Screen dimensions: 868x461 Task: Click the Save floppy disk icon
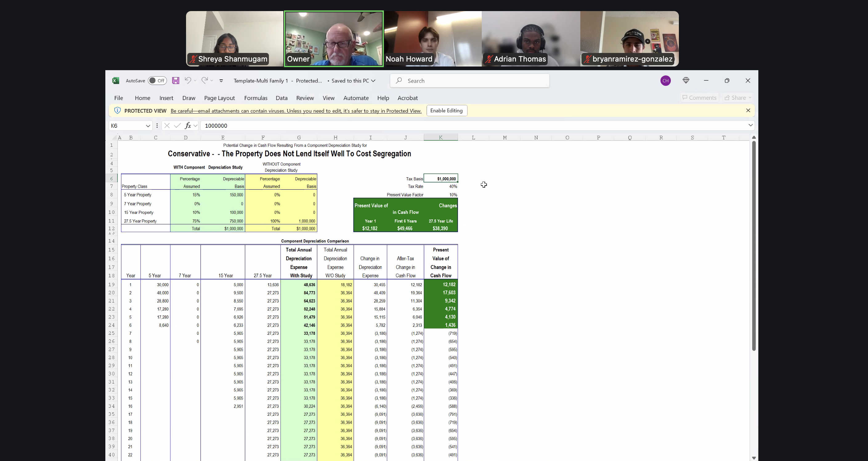click(x=176, y=81)
